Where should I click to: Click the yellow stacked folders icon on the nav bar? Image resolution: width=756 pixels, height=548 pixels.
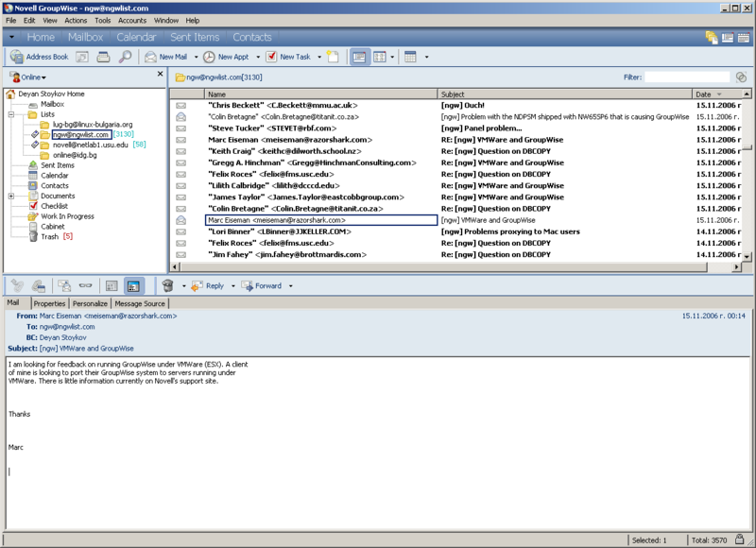712,38
